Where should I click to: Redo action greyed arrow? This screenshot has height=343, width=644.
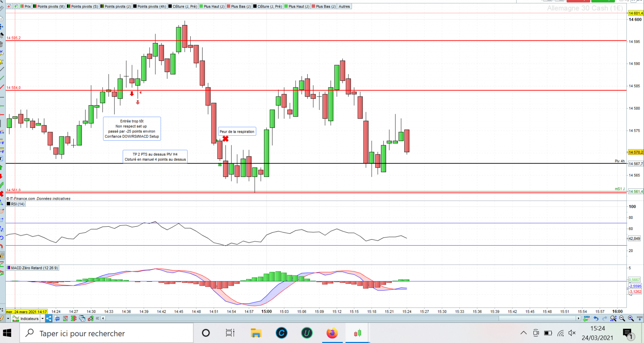pyautogui.click(x=605, y=318)
